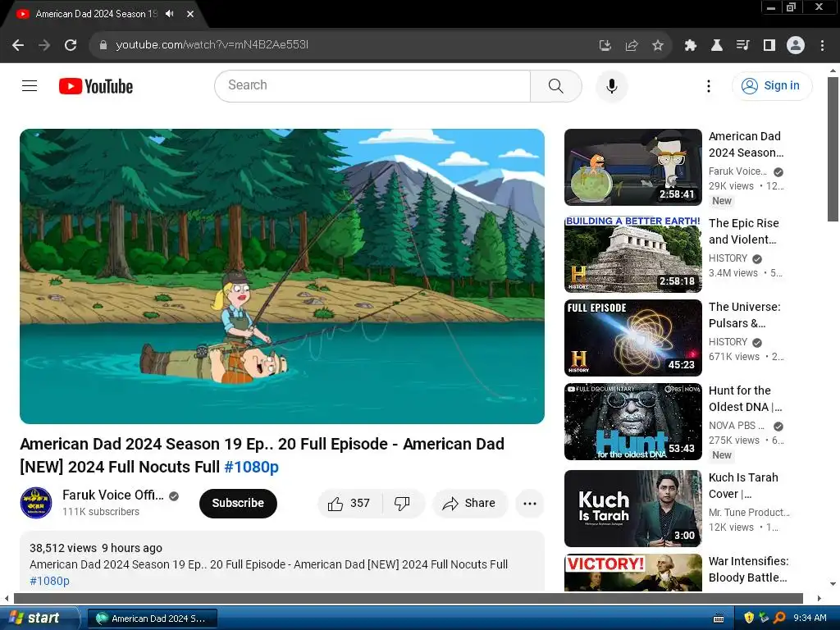Click the Share button

[470, 503]
